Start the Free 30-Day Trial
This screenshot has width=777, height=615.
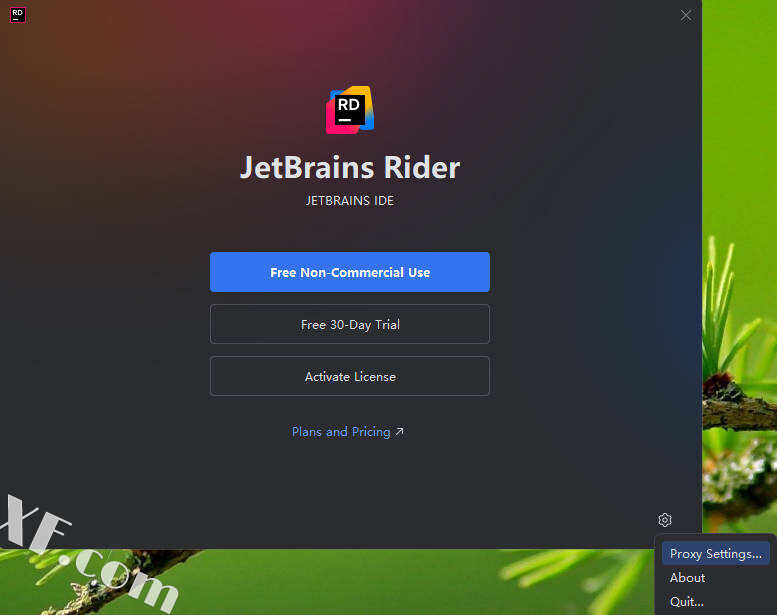point(350,324)
